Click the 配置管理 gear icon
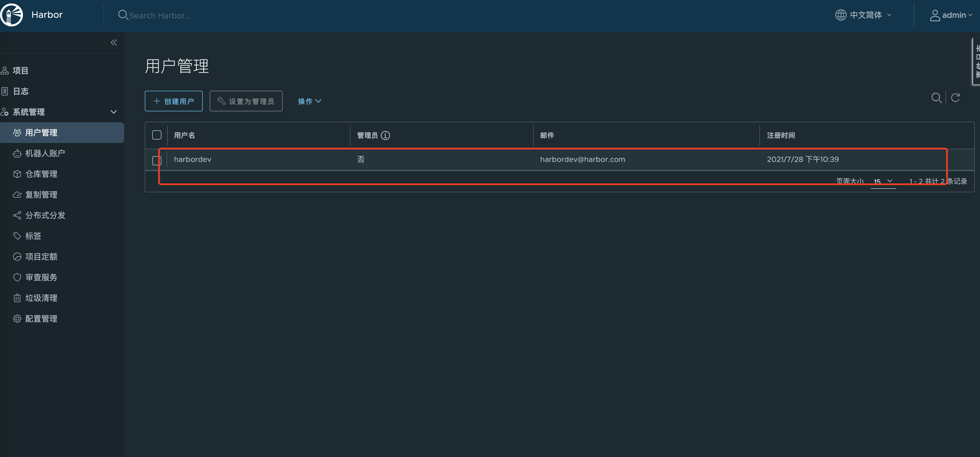The image size is (980, 457). point(17,319)
